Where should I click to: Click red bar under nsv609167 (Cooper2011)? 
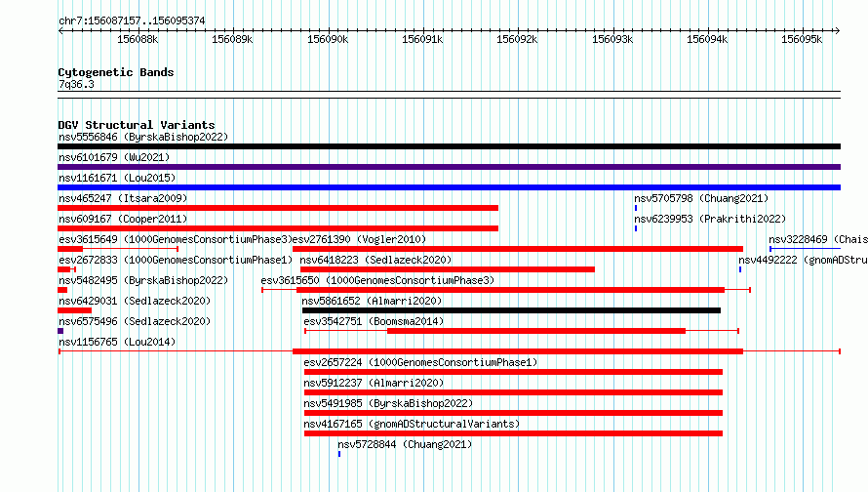(278, 228)
